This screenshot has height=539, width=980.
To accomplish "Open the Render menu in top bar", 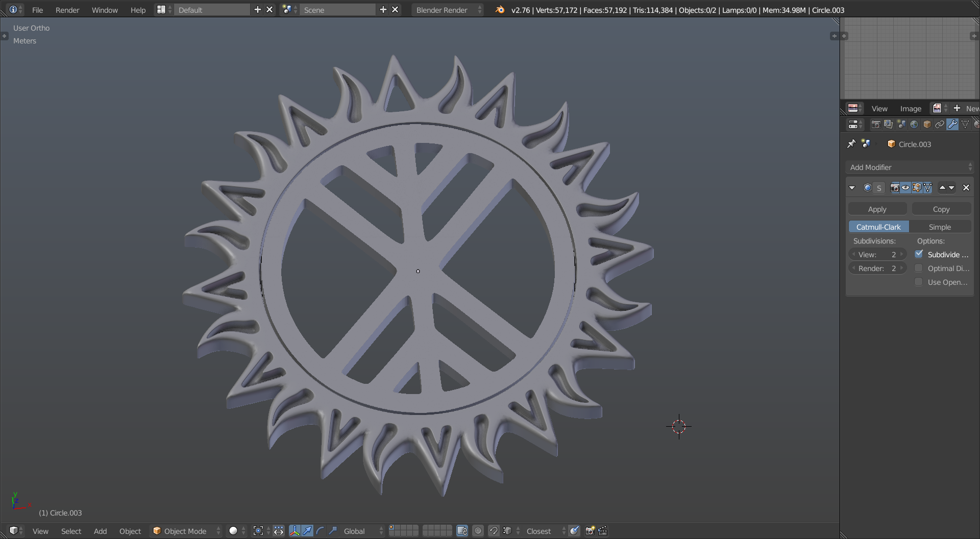I will 67,10.
